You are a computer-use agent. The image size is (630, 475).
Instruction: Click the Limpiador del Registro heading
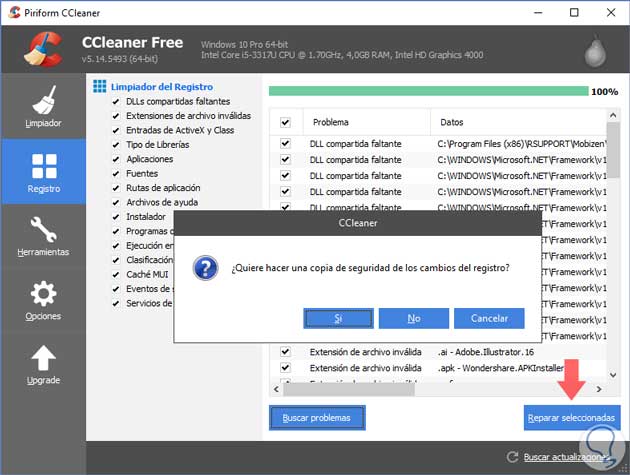(162, 87)
